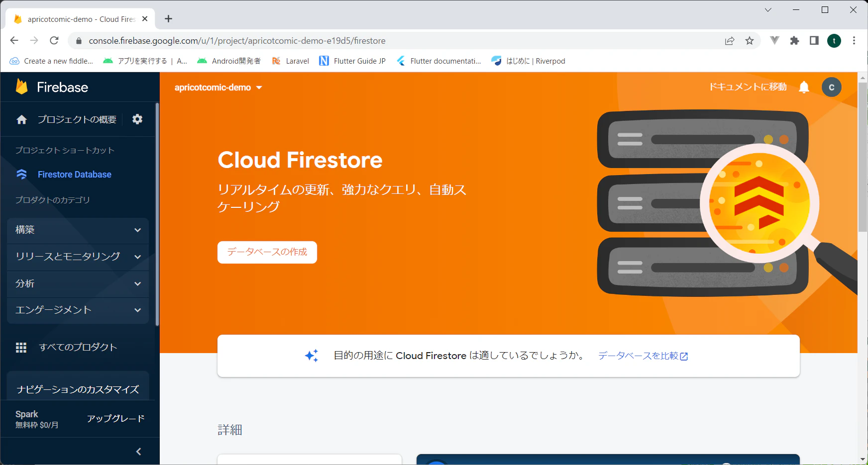This screenshot has width=868, height=465.
Task: Open the データベースを比較 link
Action: pyautogui.click(x=643, y=356)
